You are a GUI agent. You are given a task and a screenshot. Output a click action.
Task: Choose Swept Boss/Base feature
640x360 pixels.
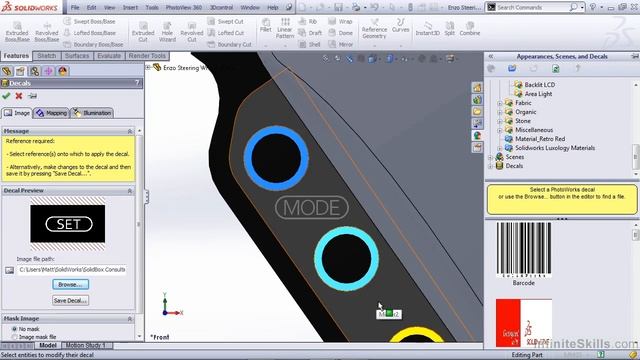click(x=89, y=21)
